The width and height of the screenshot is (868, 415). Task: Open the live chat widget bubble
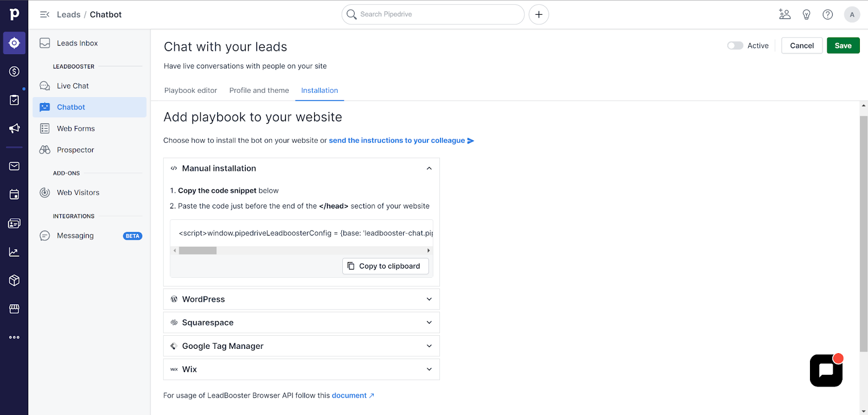(826, 371)
